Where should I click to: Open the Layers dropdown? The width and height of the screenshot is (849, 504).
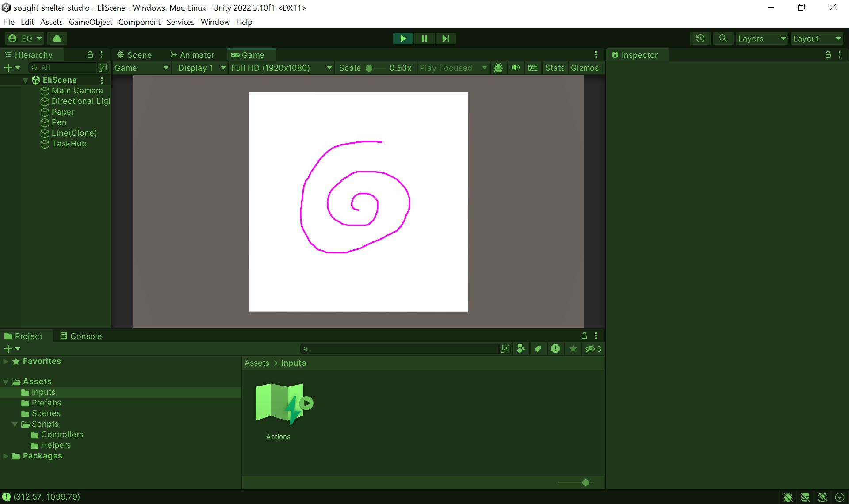point(761,38)
